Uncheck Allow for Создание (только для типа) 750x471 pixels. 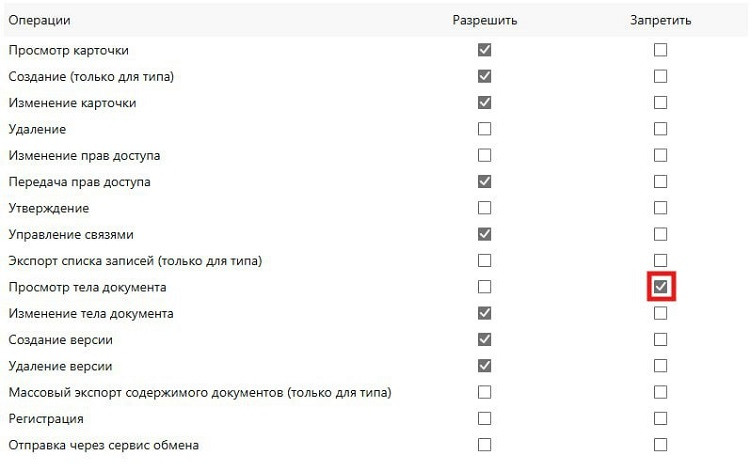pyautogui.click(x=485, y=76)
